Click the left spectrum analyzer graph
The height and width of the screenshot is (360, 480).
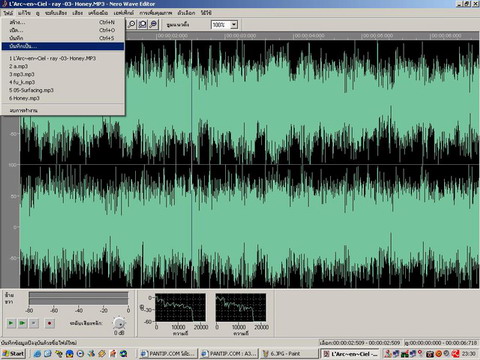click(180, 307)
